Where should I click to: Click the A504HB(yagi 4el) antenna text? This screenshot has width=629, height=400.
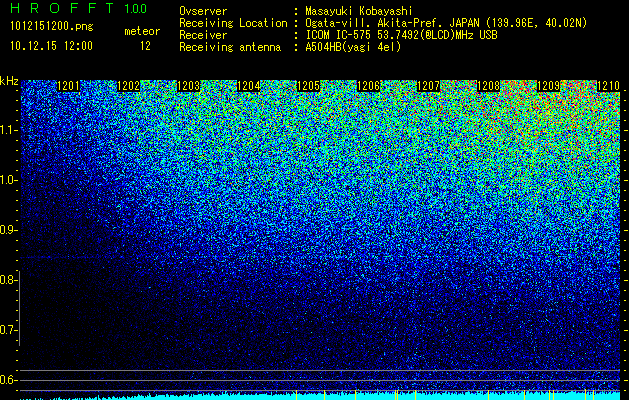(x=353, y=47)
